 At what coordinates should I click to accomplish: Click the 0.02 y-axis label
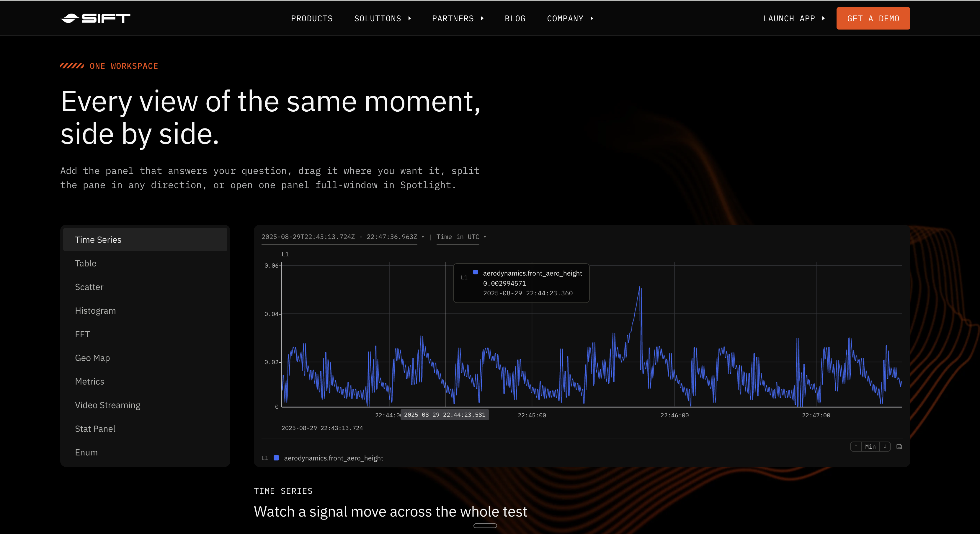(x=272, y=362)
